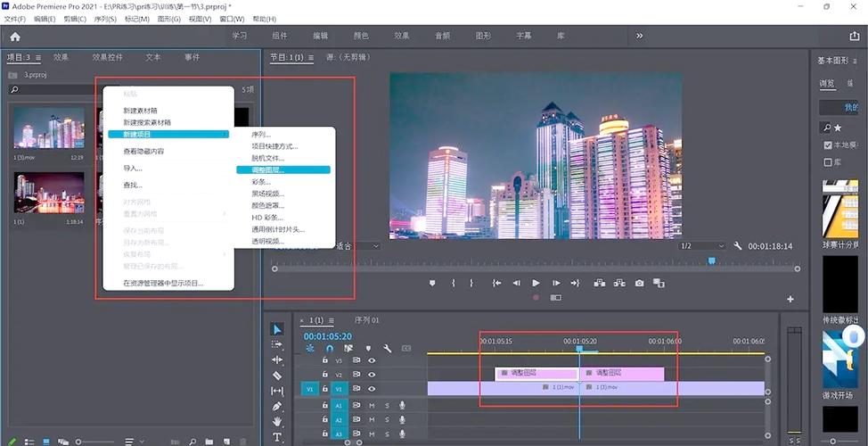868x446 pixels.
Task: Select the Razor tool in the toolbar
Action: point(277,376)
